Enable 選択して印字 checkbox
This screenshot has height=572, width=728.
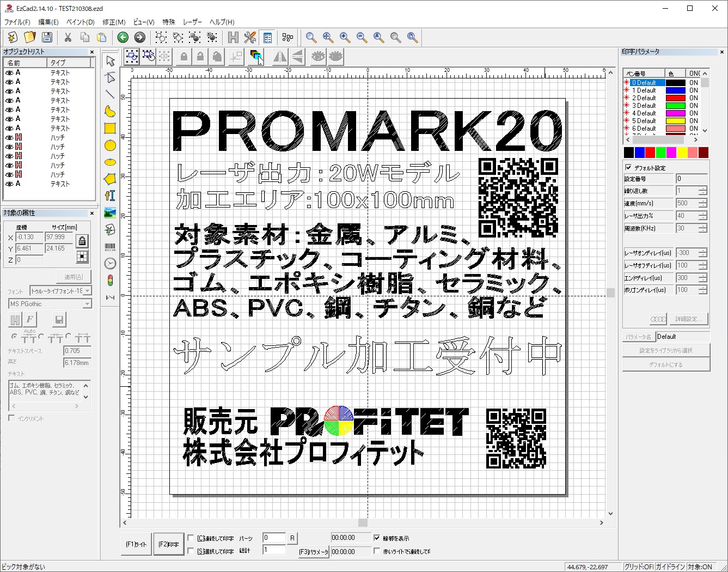[x=191, y=551]
